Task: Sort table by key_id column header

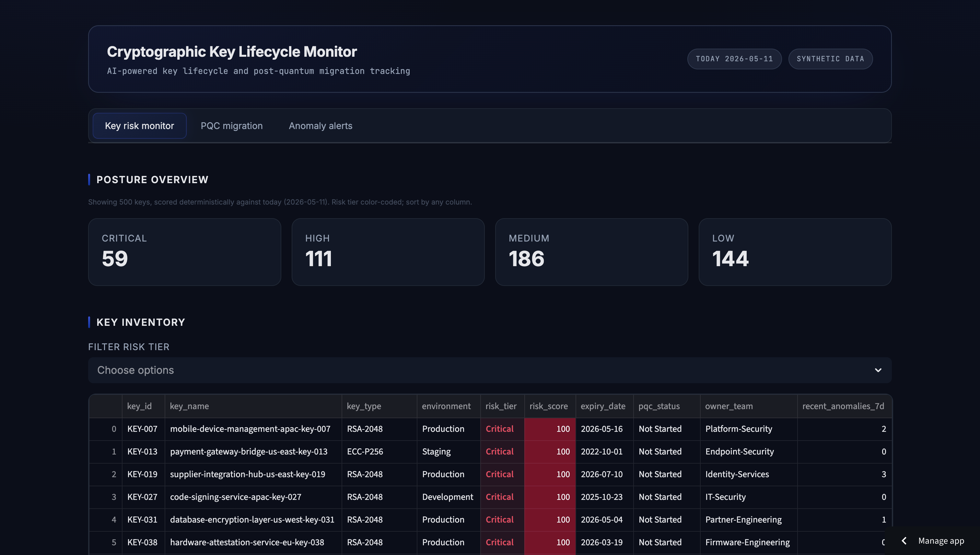Action: coord(143,406)
